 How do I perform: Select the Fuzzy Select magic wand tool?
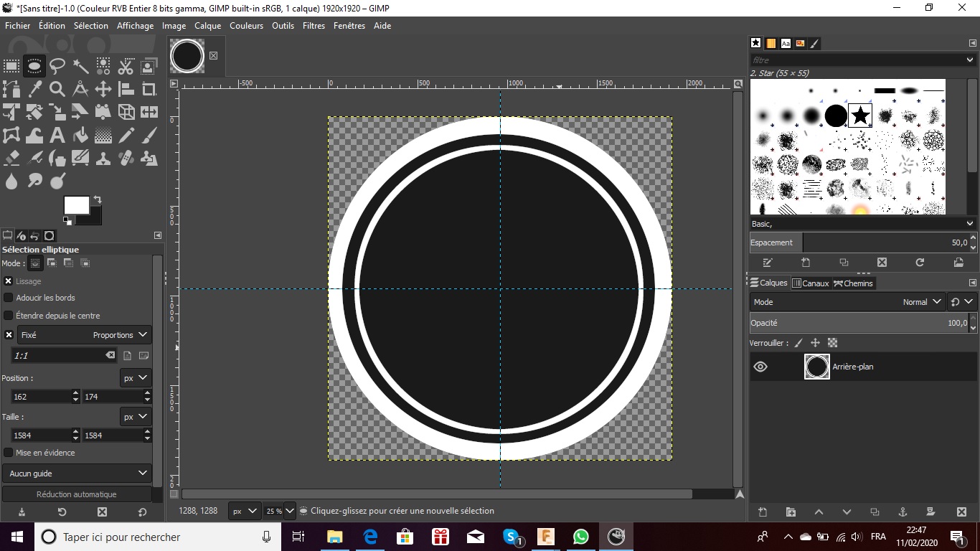tap(80, 67)
